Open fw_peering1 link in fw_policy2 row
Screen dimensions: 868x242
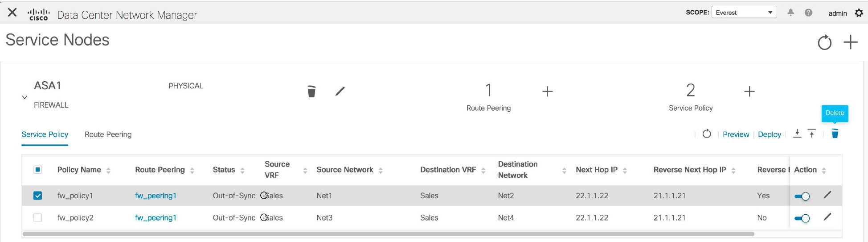[x=156, y=218]
